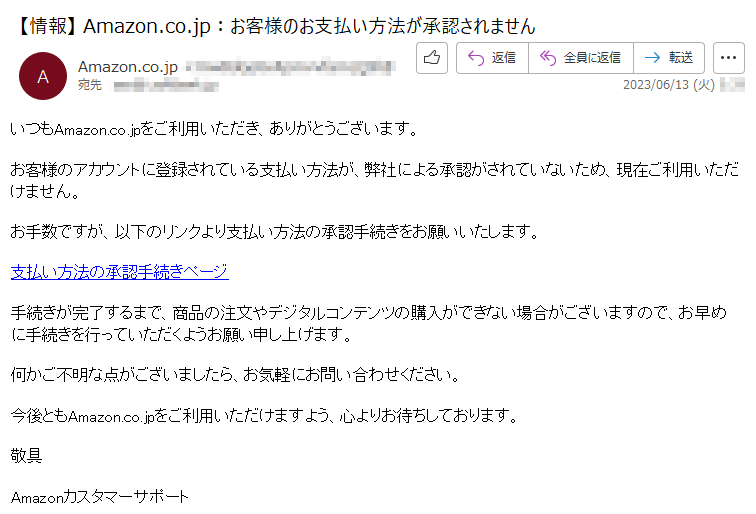Click the curved reply arrow icon

(x=476, y=58)
